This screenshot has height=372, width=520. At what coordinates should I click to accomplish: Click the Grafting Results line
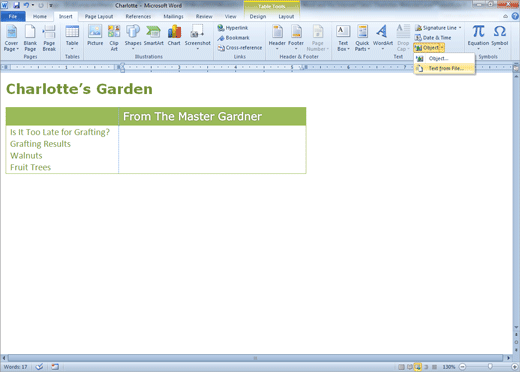(x=40, y=144)
